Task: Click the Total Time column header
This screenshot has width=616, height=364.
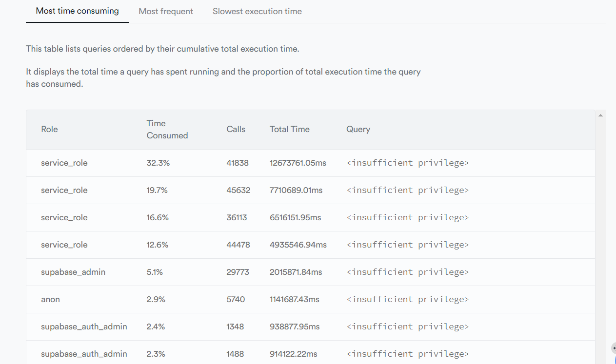Action: click(x=290, y=129)
